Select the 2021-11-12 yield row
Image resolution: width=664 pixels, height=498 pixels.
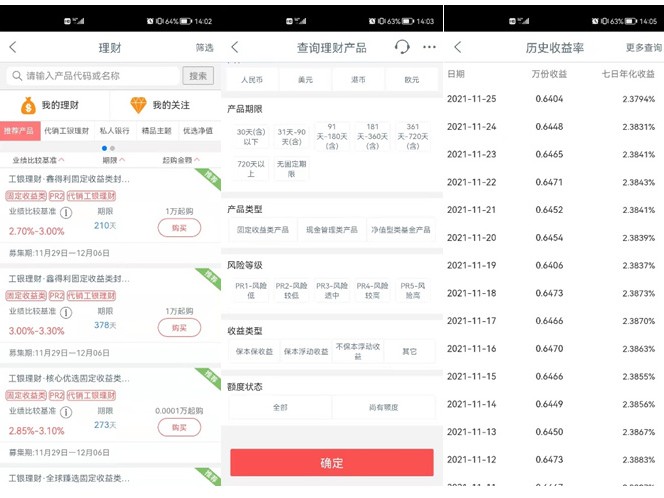(x=553, y=459)
